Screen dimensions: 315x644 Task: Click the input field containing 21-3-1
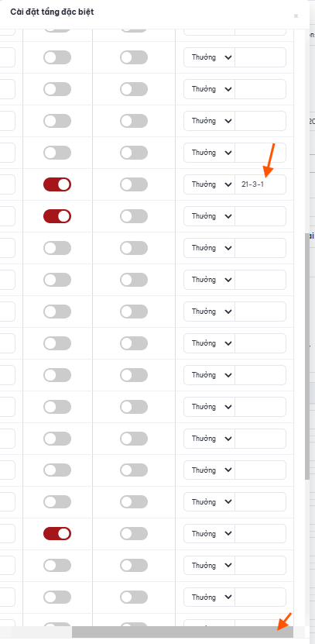coord(261,184)
